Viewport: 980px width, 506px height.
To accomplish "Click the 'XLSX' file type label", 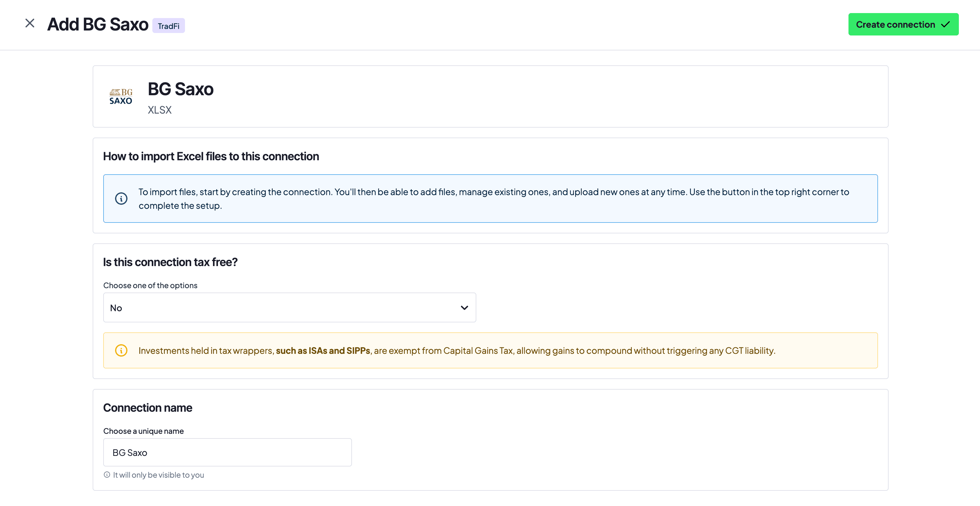I will pyautogui.click(x=160, y=110).
